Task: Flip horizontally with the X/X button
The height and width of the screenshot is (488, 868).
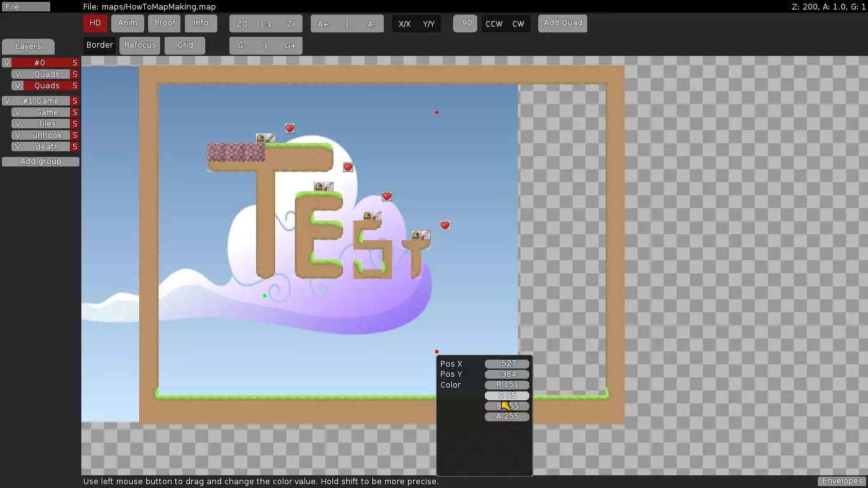Action: click(404, 24)
